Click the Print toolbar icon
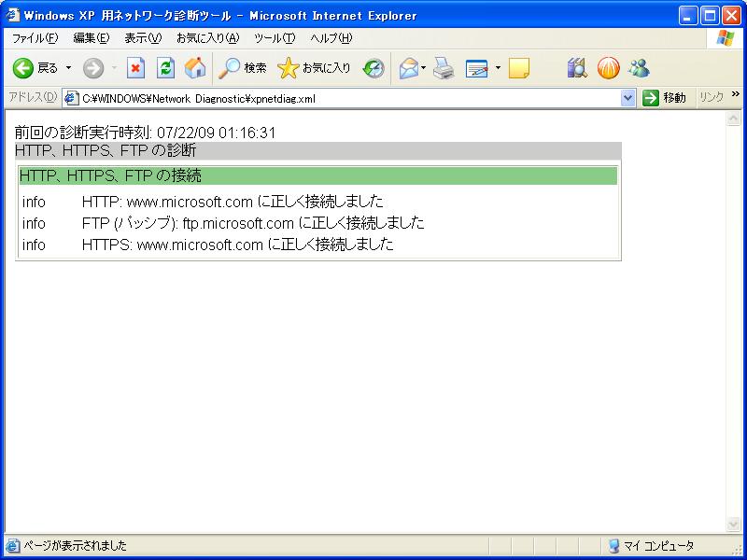The width and height of the screenshot is (747, 560). (x=444, y=68)
